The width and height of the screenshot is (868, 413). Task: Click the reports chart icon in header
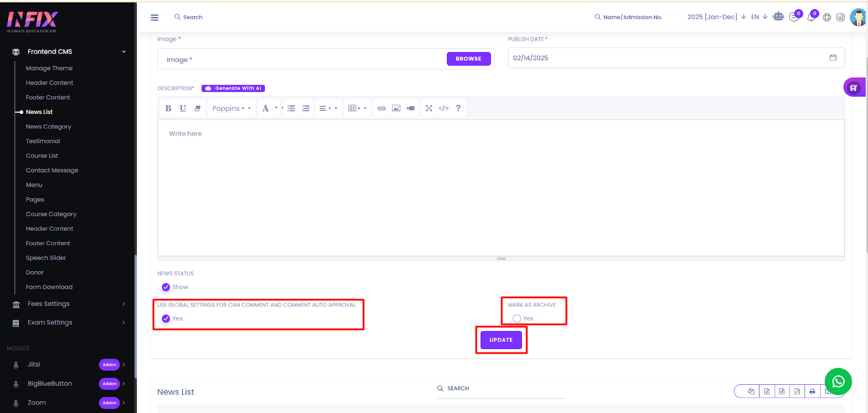840,17
